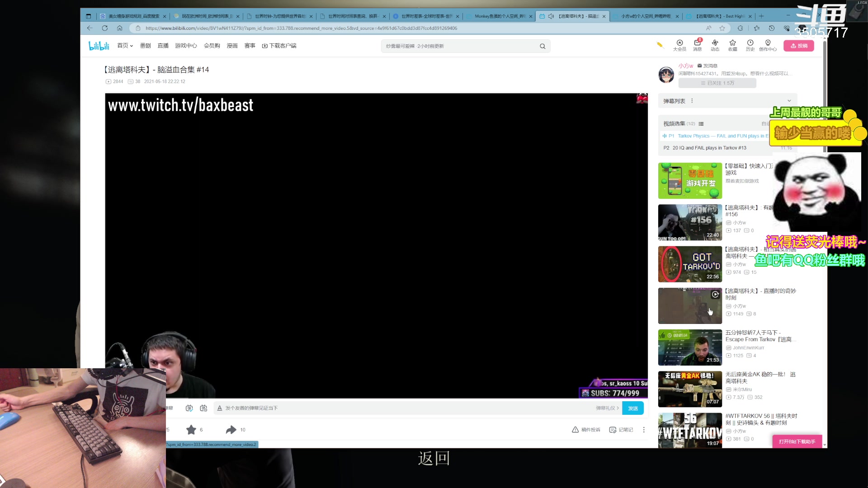The width and height of the screenshot is (868, 488).
Task: Add page to favorites star icon
Action: 722,28
